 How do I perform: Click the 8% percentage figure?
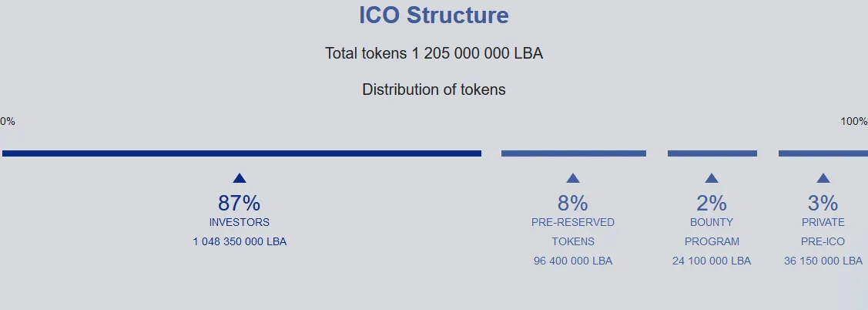573,203
